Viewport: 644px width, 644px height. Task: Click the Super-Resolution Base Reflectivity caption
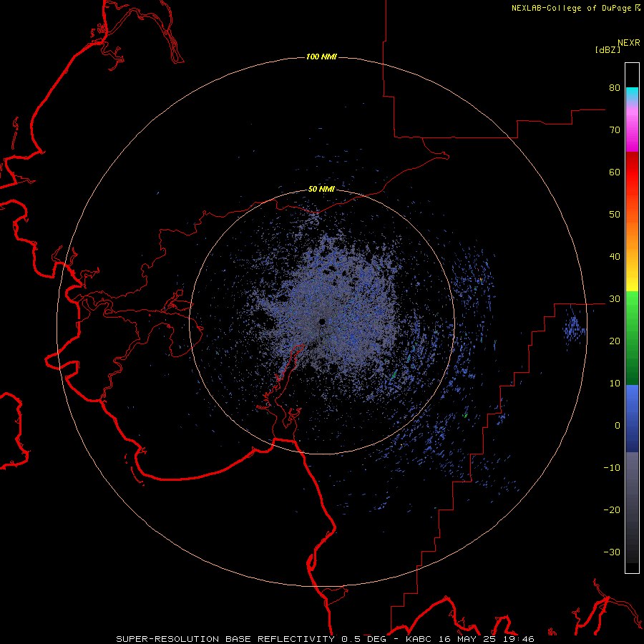click(x=325, y=639)
